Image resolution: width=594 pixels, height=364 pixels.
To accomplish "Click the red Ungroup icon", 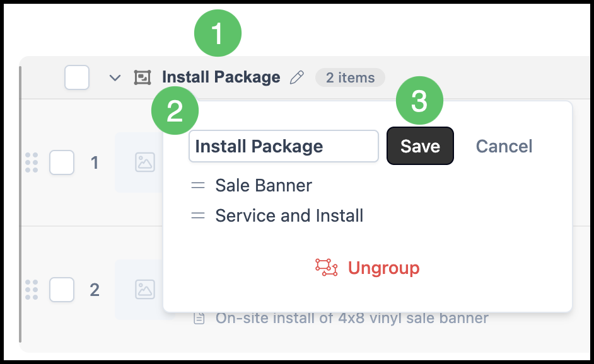I will coord(326,268).
